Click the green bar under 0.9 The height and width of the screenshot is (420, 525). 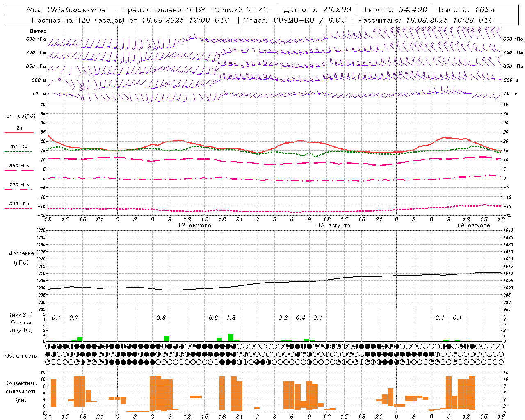pyautogui.click(x=167, y=339)
